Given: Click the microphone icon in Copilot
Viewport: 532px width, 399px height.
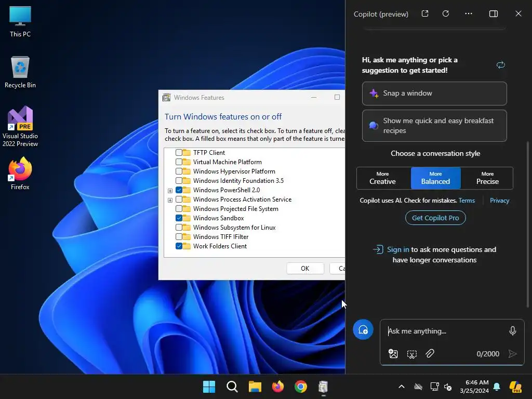Looking at the screenshot, I should tap(513, 331).
